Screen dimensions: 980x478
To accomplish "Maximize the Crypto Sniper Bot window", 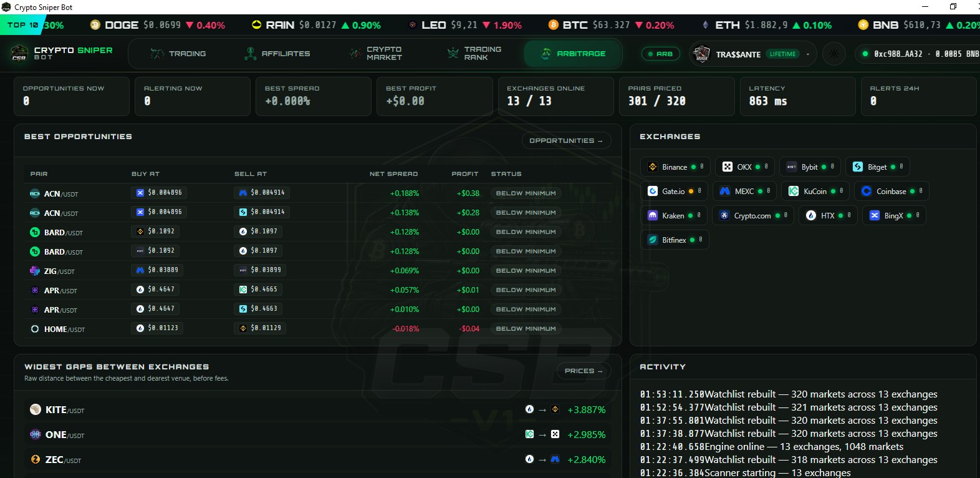I will (953, 7).
